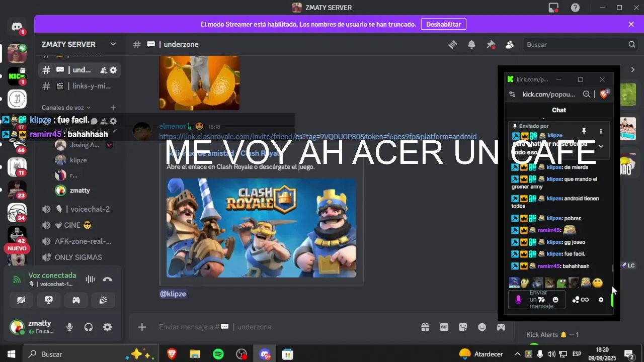Image resolution: width=644 pixels, height=362 pixels.
Task: Open the emote picker in the Kick chat
Action: (x=555, y=300)
